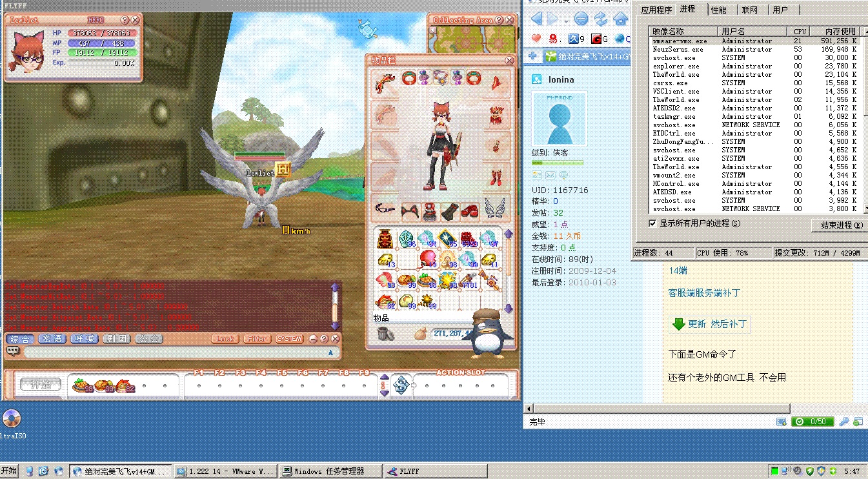
Task: Open the Windows 开始 start button
Action: tap(9, 471)
